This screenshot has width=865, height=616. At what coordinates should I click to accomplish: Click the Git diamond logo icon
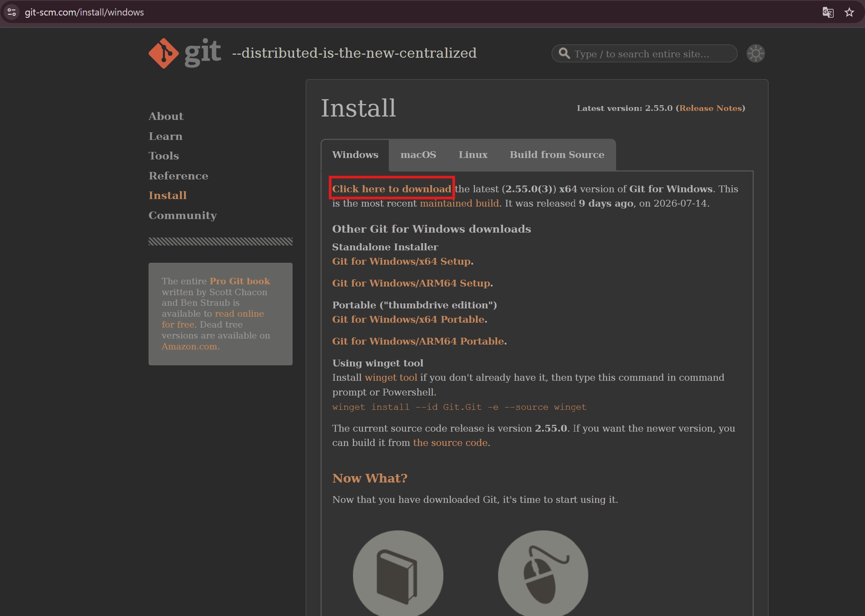[164, 53]
